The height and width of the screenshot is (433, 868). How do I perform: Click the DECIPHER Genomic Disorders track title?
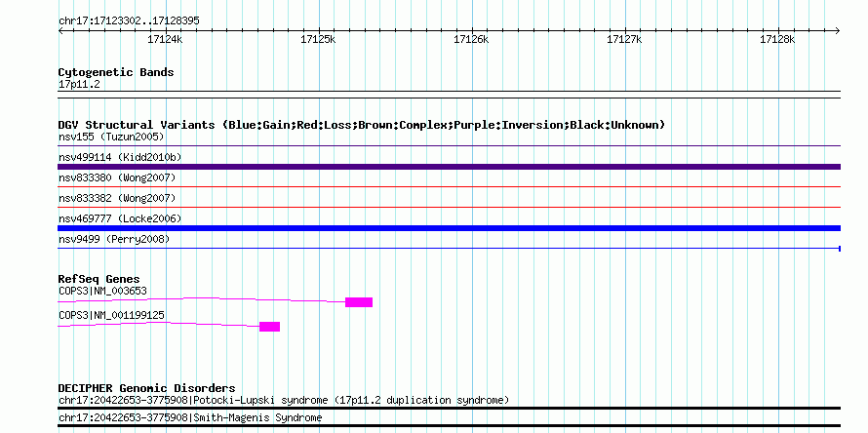(146, 389)
